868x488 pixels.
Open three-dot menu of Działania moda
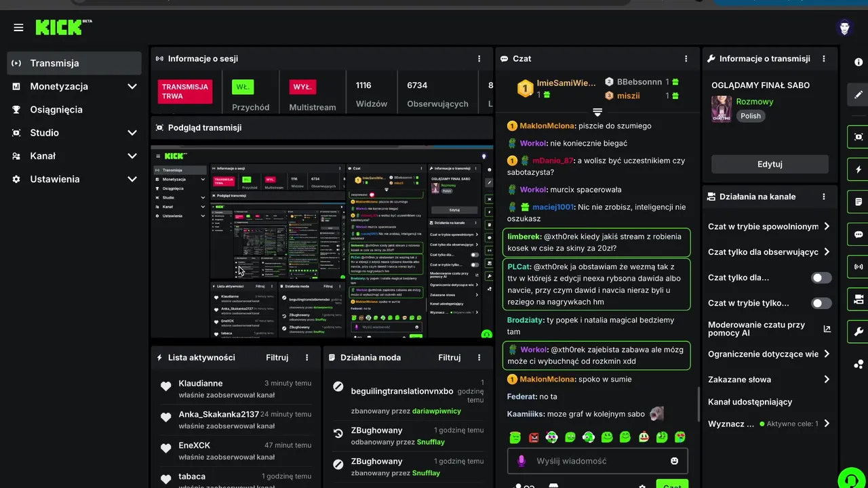click(x=479, y=357)
